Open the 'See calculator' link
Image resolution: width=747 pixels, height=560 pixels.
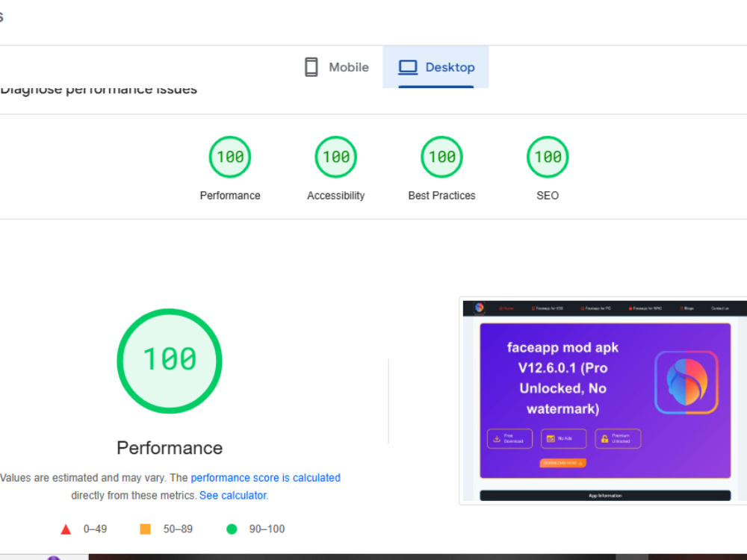[x=233, y=495]
